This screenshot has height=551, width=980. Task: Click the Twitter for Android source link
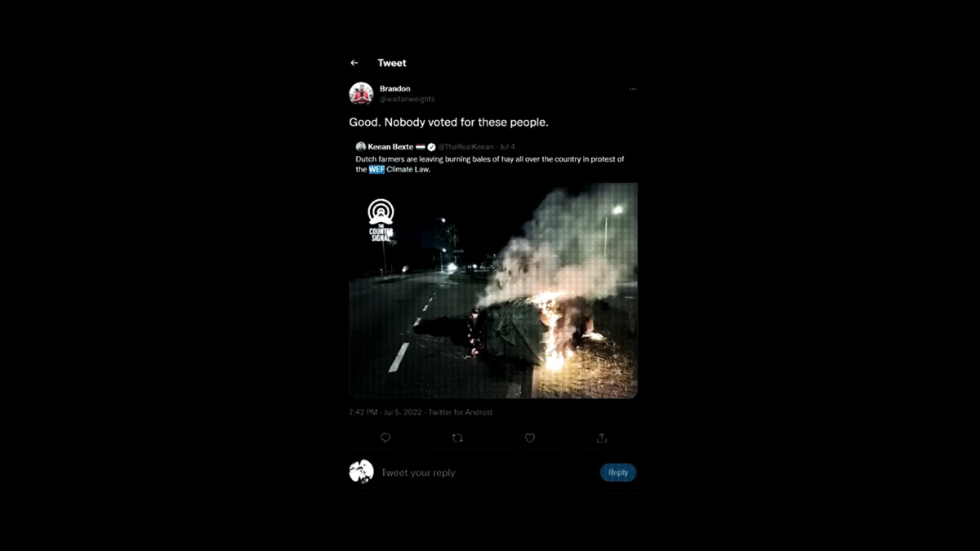(x=461, y=412)
